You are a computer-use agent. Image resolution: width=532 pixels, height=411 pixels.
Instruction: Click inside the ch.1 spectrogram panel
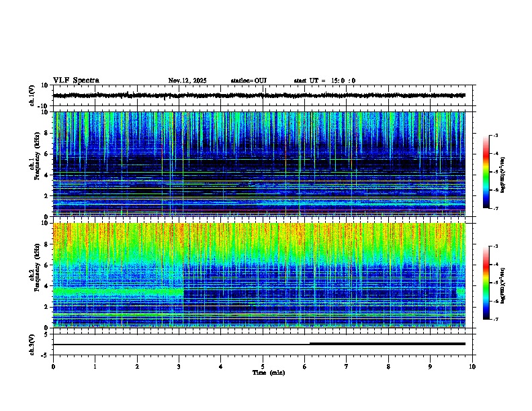[x=259, y=164]
